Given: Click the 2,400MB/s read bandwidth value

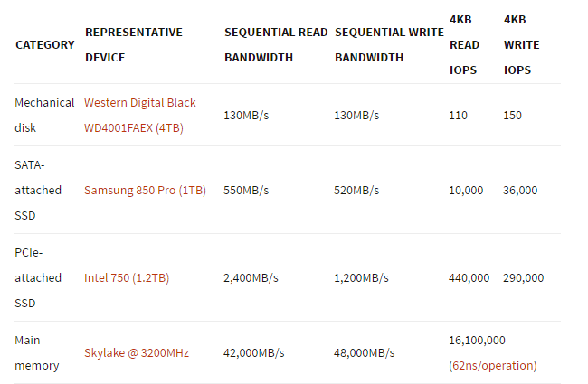Looking at the screenshot, I should 252,277.
